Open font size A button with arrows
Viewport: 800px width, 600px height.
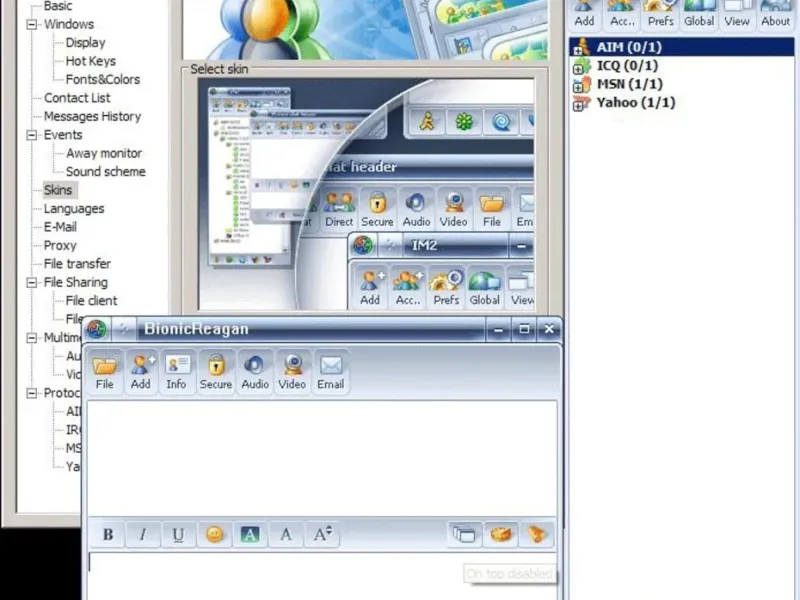tap(322, 534)
